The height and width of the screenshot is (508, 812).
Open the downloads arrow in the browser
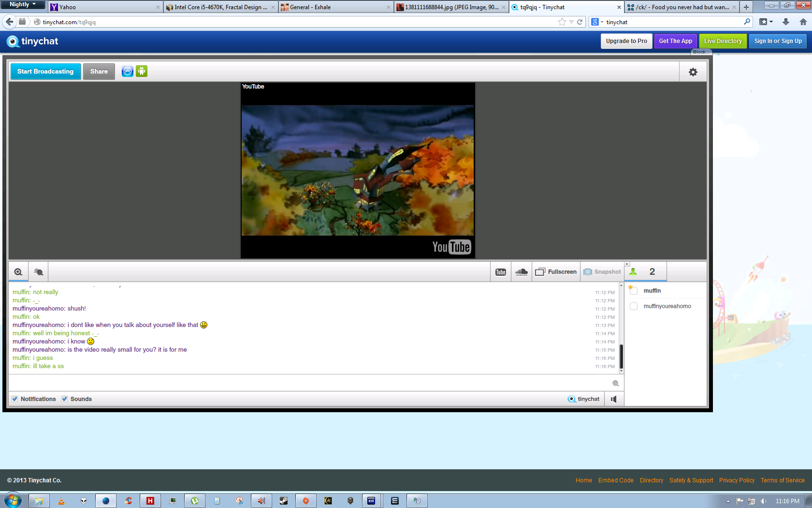786,22
